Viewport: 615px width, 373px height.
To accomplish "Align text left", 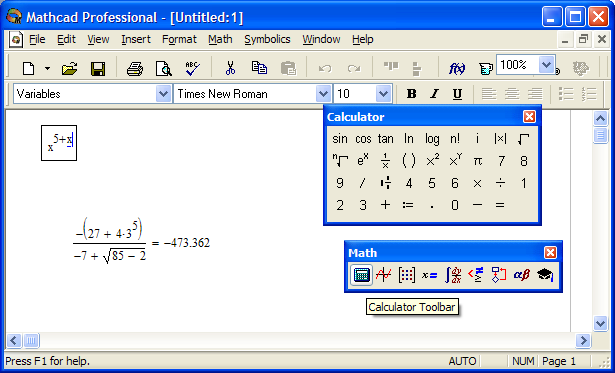I will [x=489, y=94].
